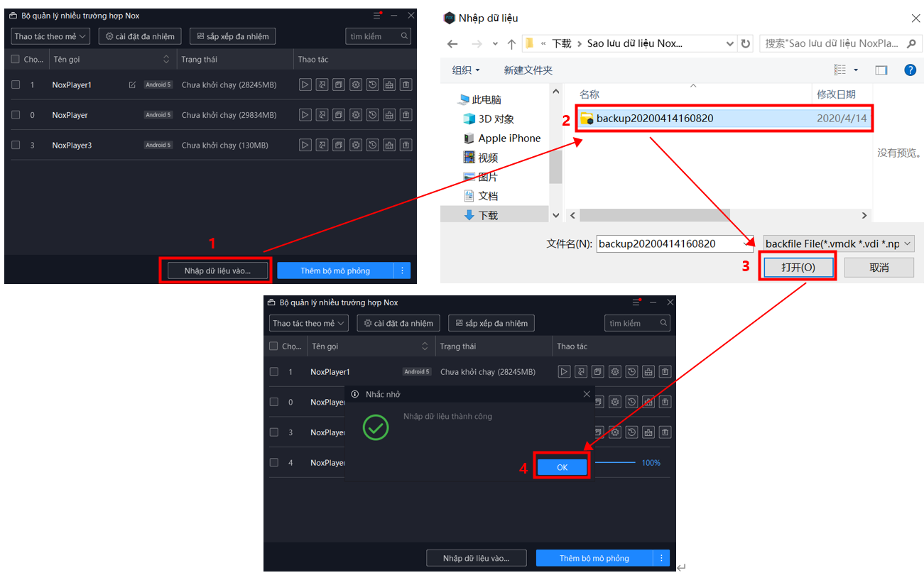The width and height of the screenshot is (924, 585).
Task: Tick the checkbox for the NoxPlayer4 row
Action: 274,462
